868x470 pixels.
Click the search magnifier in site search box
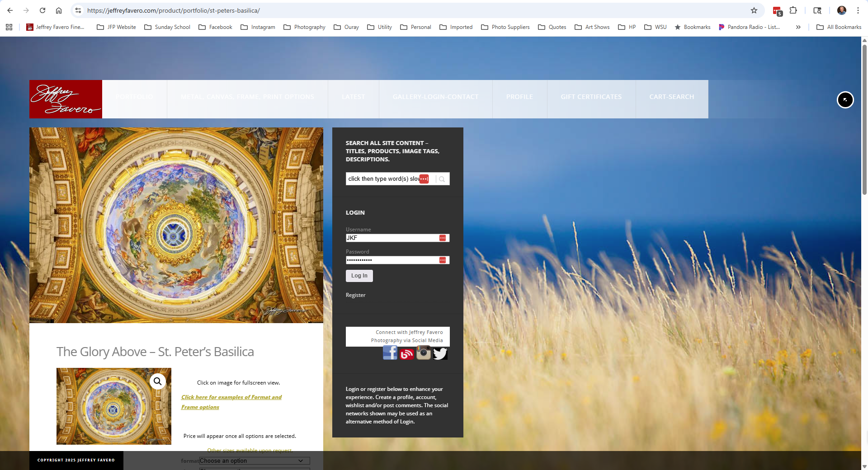click(x=442, y=179)
